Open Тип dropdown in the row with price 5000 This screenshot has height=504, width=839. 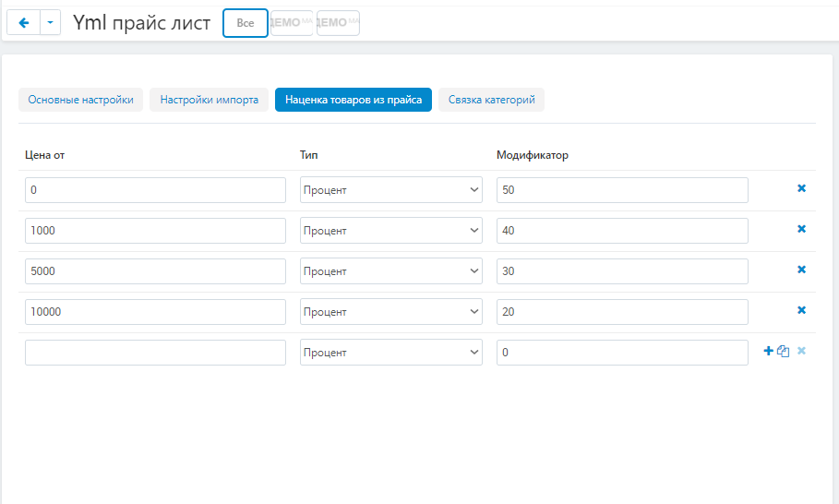coord(391,271)
